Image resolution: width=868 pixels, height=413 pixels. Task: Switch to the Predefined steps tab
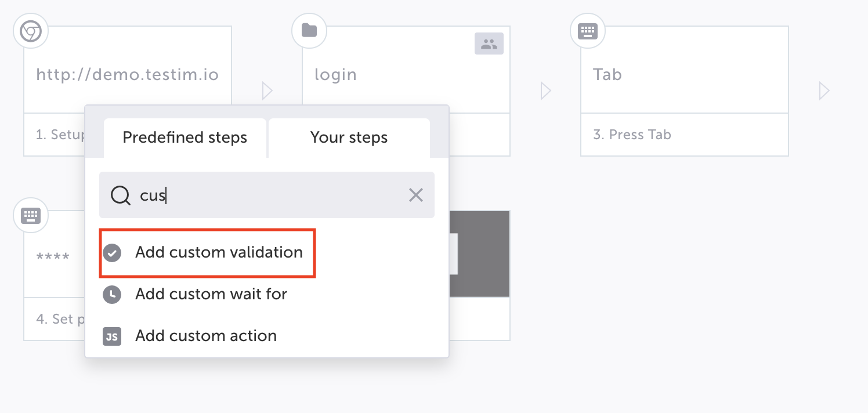coord(185,138)
